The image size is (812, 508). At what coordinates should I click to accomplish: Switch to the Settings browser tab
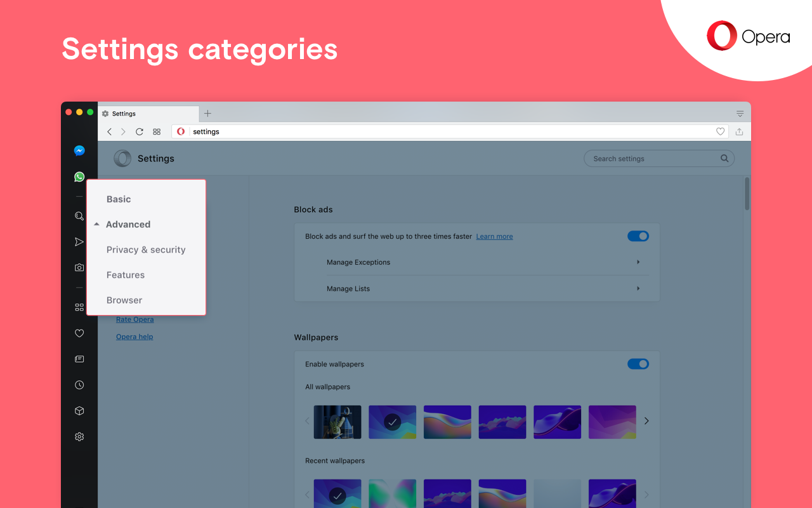click(124, 113)
